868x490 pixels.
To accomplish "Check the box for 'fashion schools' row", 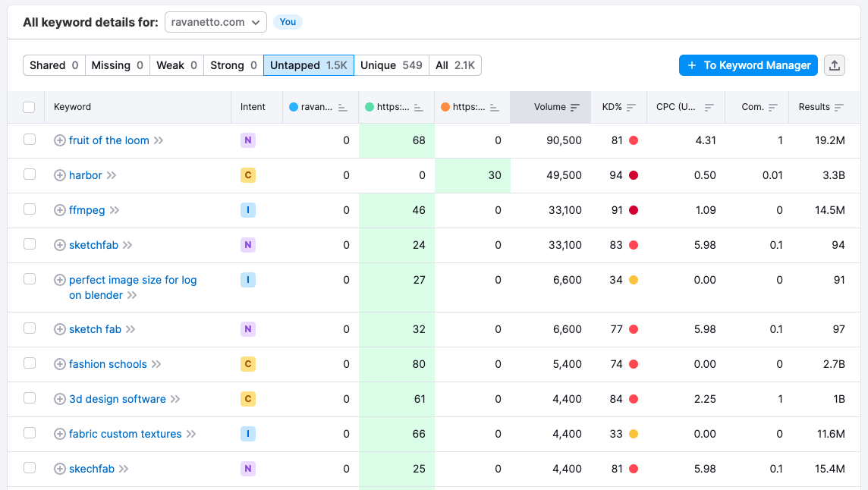I will coord(30,363).
